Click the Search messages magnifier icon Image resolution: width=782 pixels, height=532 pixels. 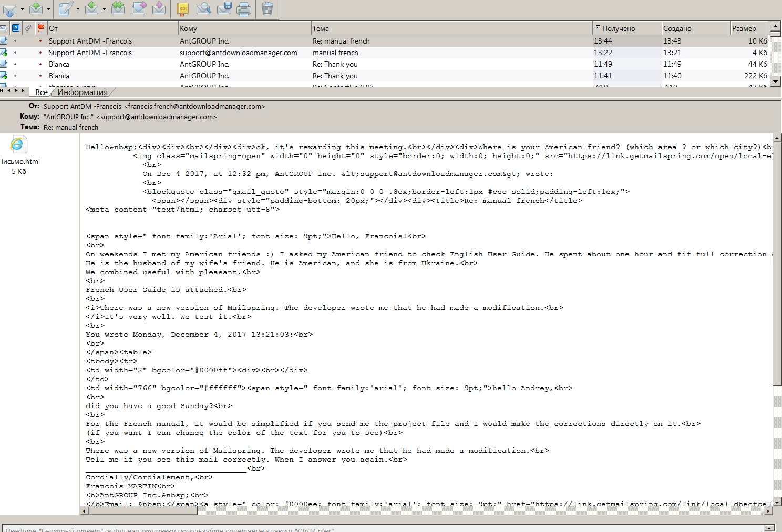pyautogui.click(x=204, y=9)
